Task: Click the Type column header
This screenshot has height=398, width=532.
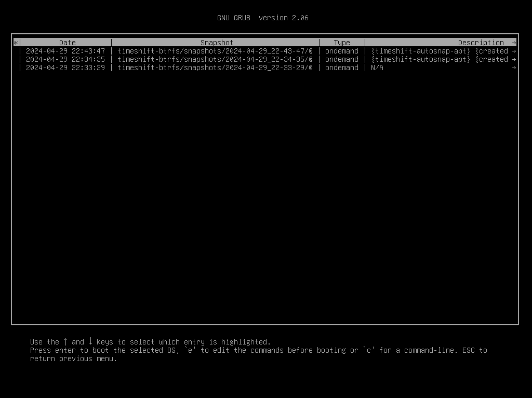Action: 342,43
